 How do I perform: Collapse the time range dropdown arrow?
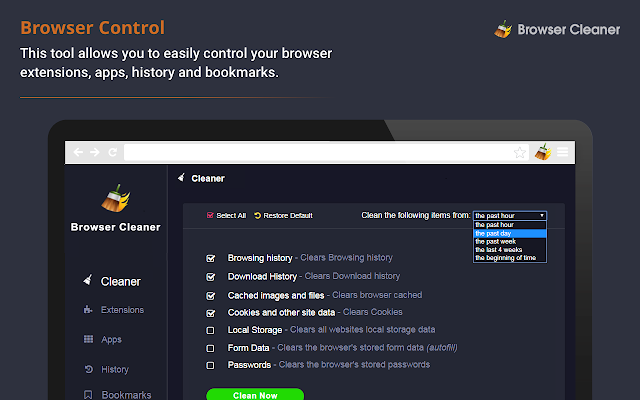pos(542,216)
